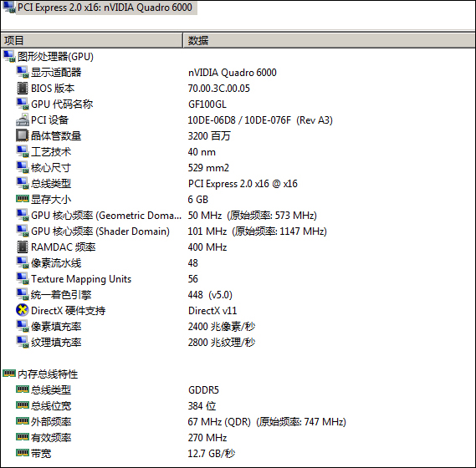This screenshot has height=468, width=476.
Task: Click the icon next to 核心尺寸
Action: click(x=23, y=167)
